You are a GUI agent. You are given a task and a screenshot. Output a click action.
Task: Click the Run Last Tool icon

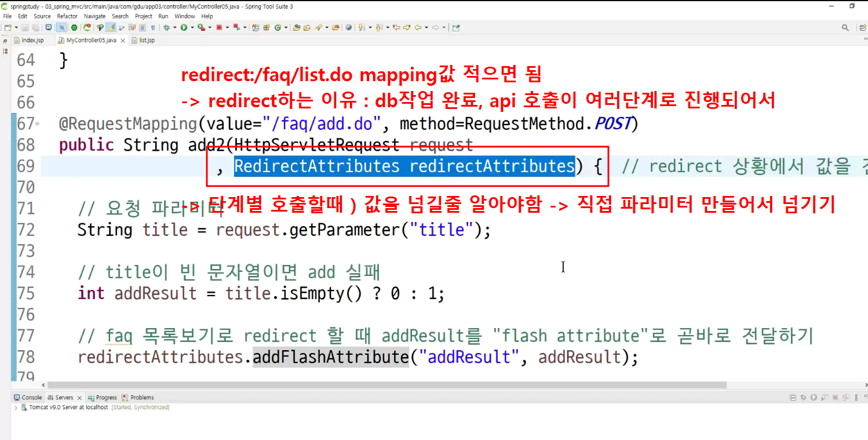(201, 27)
